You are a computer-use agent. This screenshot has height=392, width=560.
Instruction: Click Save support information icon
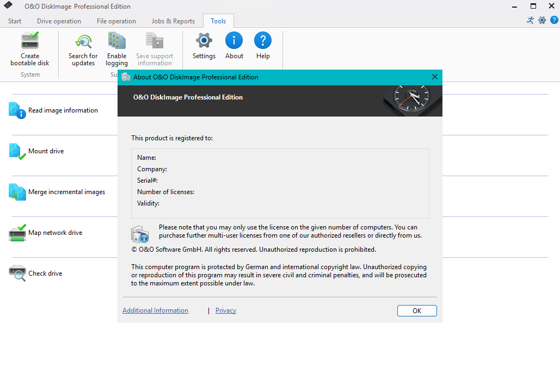pos(155,41)
